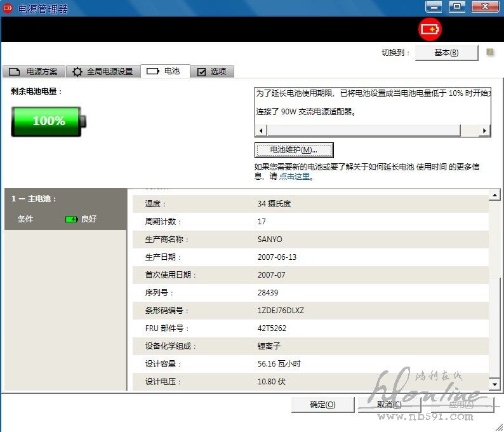Open the 电源方案 tab
The width and height of the screenshot is (504, 432).
[x=35, y=72]
